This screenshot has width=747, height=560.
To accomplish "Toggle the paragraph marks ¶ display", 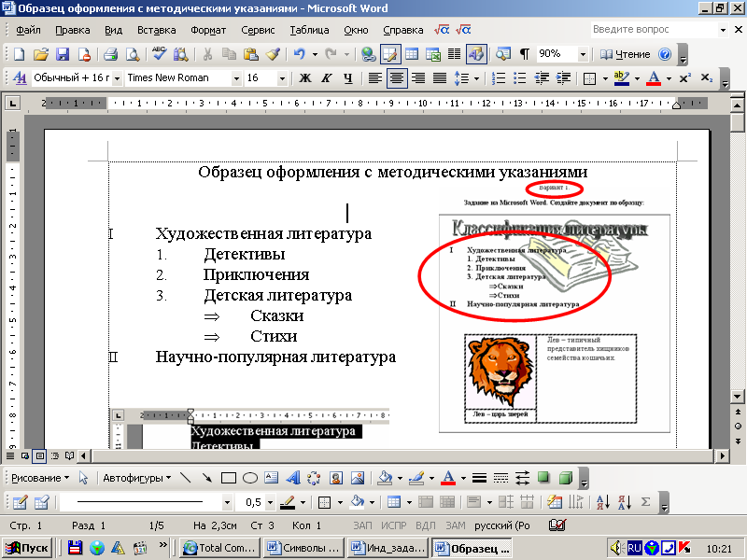I will click(525, 54).
